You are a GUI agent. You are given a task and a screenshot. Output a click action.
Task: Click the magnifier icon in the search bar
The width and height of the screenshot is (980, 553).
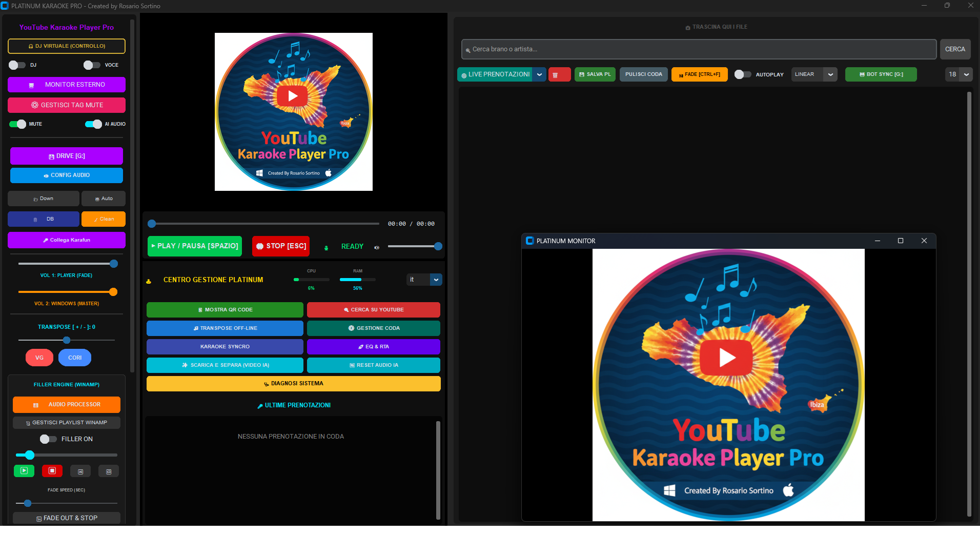coord(467,49)
